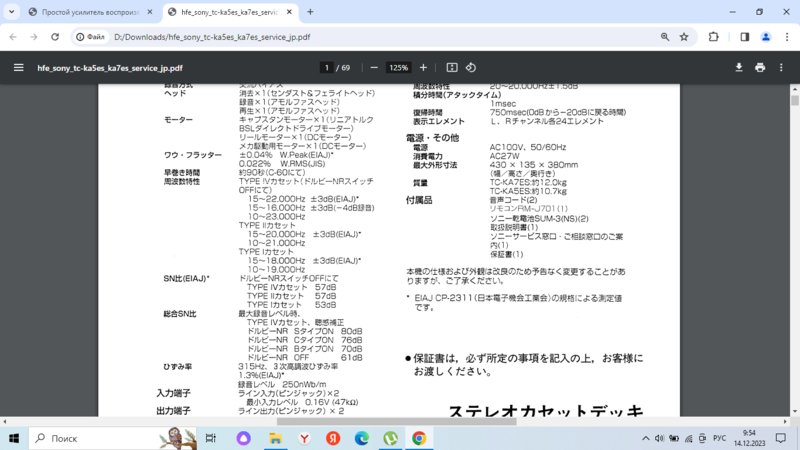Close the Простой усилитель tab
The height and width of the screenshot is (450, 800).
149,12
